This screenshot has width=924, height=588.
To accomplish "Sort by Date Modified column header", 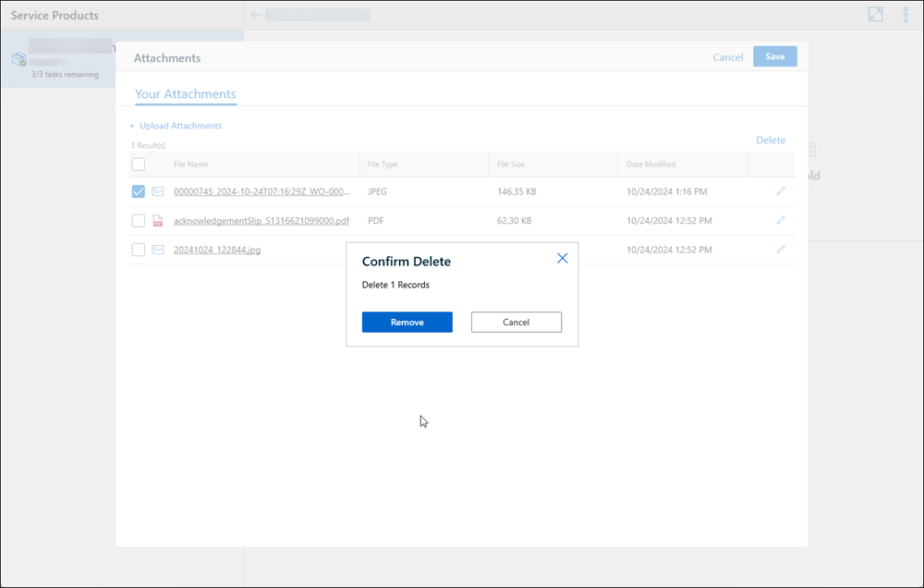I will (x=650, y=164).
